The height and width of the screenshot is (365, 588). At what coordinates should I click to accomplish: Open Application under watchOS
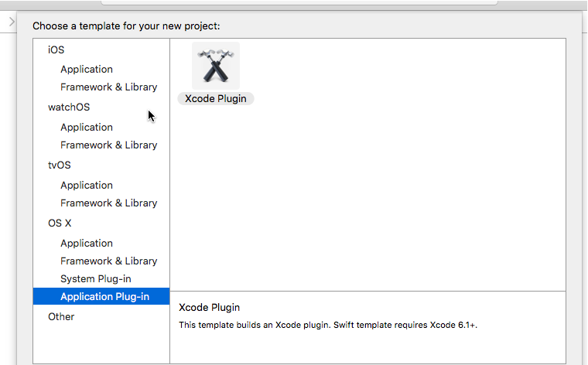87,128
